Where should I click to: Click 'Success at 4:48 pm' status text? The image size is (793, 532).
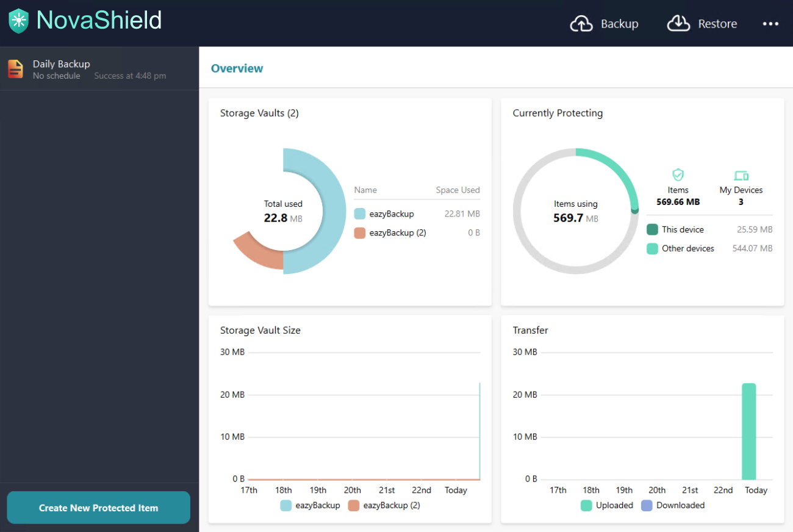(130, 76)
